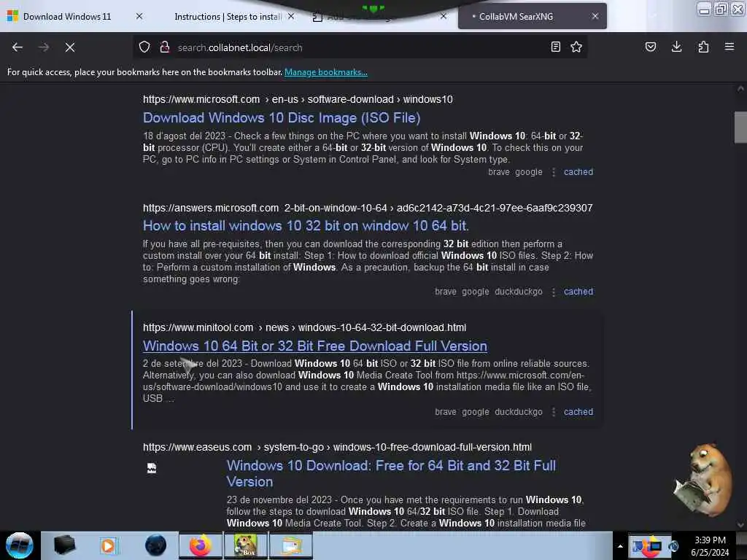Open the file explorer taskbar window

pyautogui.click(x=291, y=545)
